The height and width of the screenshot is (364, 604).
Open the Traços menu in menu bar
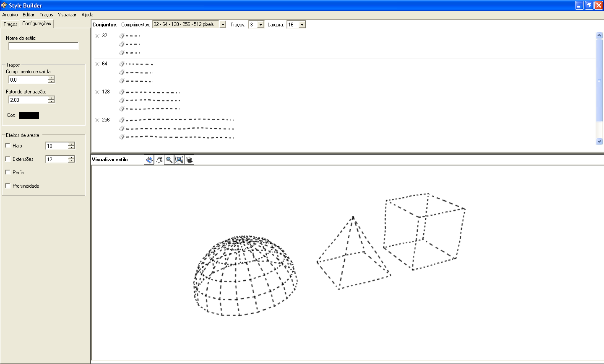(x=46, y=15)
